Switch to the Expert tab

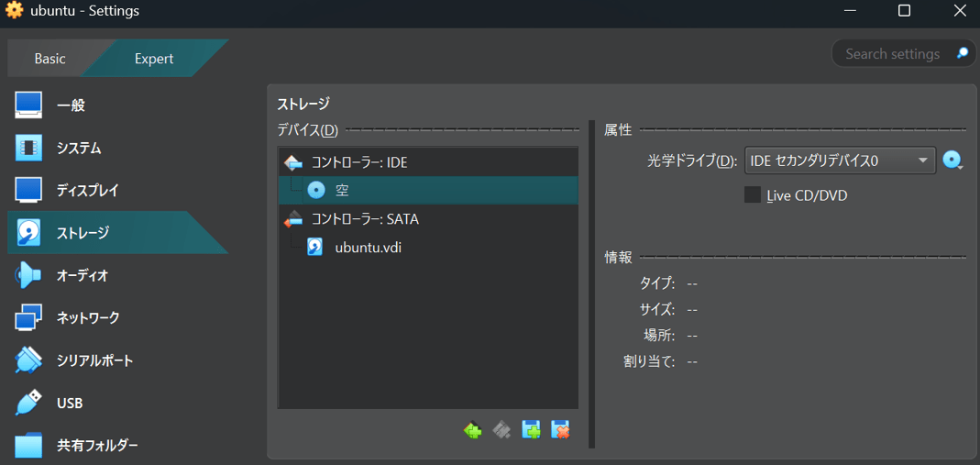[x=154, y=59]
